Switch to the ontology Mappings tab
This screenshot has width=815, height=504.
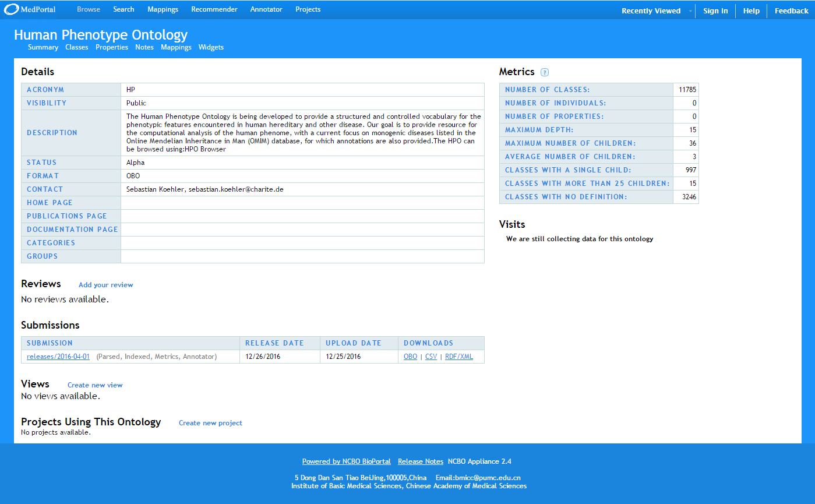176,47
